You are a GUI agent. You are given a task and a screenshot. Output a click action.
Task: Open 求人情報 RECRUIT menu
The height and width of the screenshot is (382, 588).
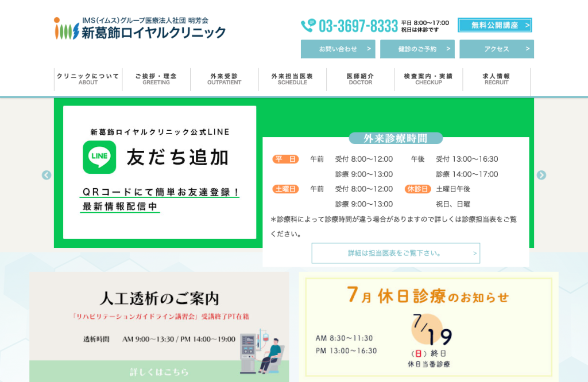[497, 79]
